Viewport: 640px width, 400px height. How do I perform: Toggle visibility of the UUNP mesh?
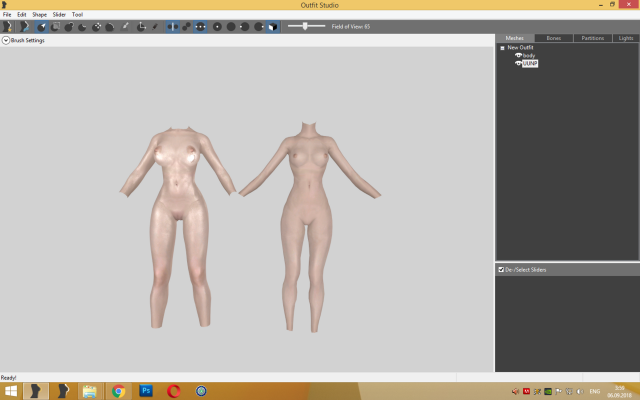coord(518,63)
